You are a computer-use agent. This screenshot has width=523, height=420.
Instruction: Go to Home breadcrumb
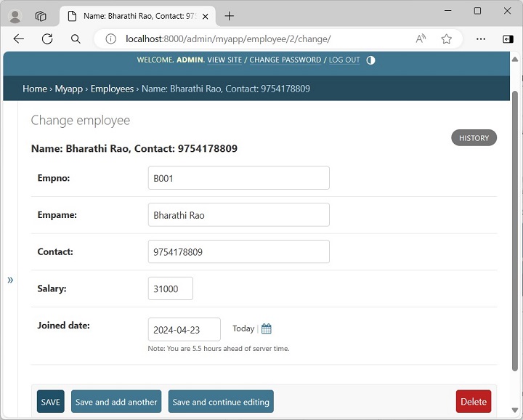(x=35, y=89)
